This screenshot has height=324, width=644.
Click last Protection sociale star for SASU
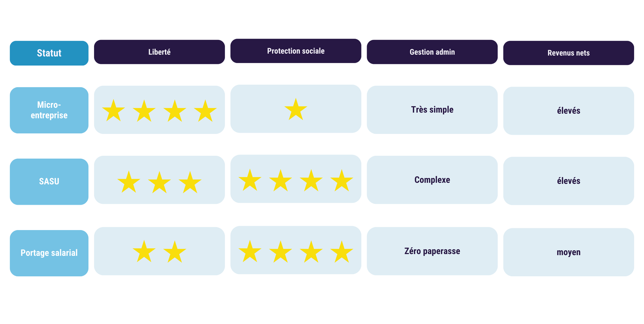[342, 181]
